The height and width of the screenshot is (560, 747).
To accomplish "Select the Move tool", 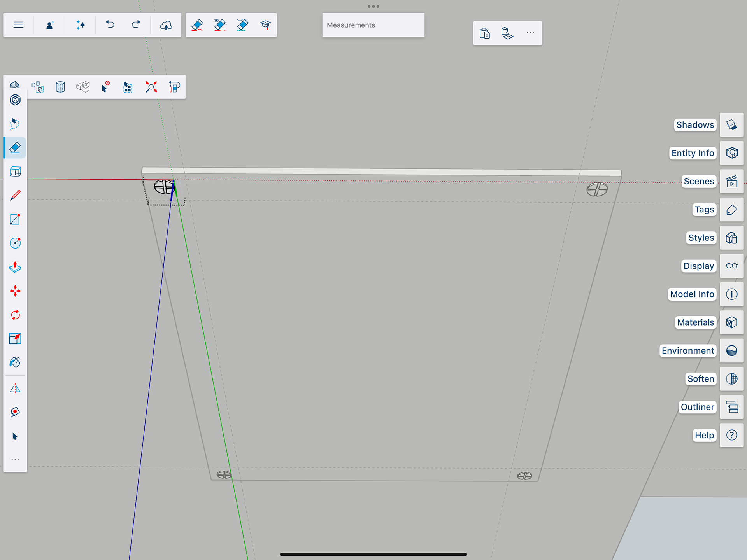I will [x=15, y=291].
